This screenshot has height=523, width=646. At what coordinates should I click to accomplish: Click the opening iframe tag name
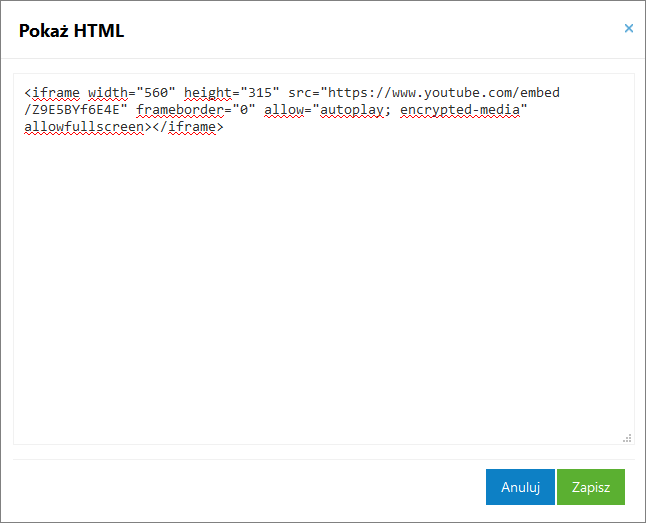point(56,92)
